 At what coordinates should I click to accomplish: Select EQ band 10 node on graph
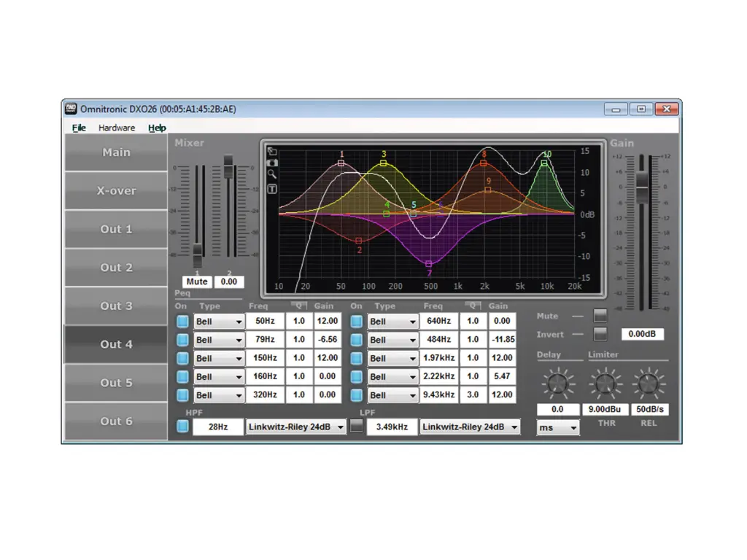click(x=545, y=163)
